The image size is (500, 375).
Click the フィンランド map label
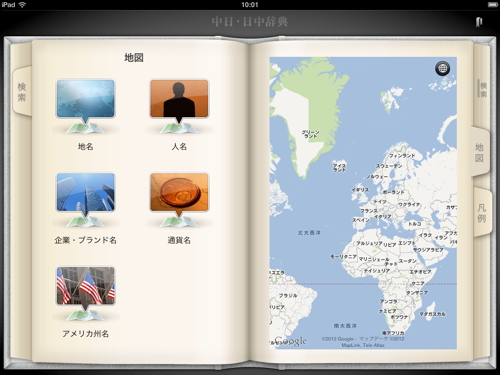click(x=402, y=156)
